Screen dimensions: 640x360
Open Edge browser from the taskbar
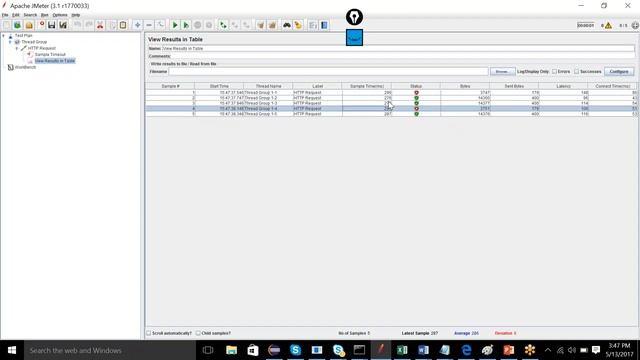click(x=466, y=350)
